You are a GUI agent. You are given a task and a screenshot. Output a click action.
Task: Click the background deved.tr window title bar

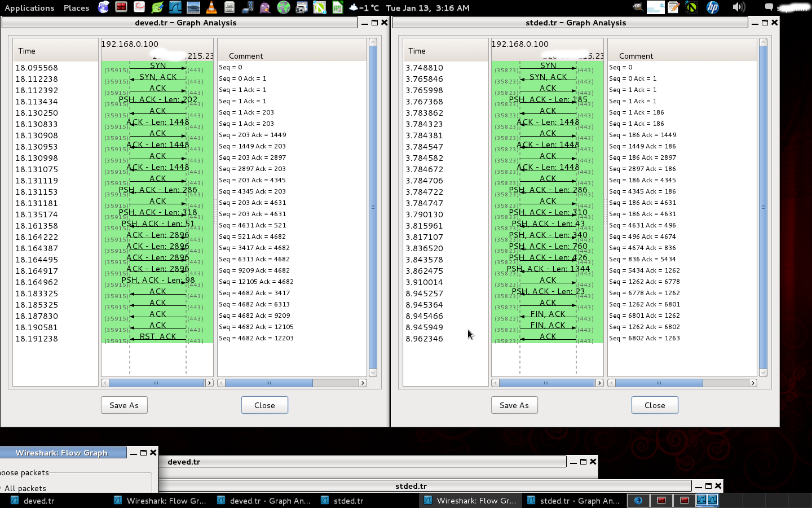(x=363, y=462)
